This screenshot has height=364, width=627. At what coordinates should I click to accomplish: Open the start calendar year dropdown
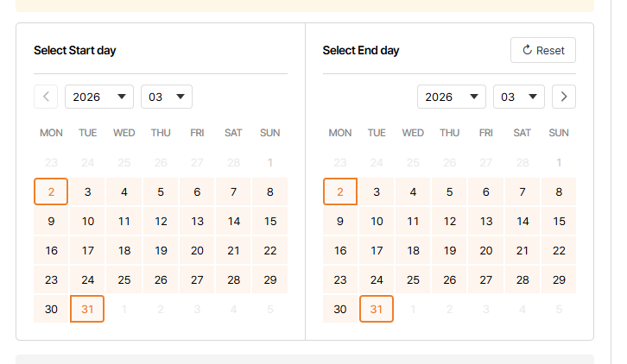tap(99, 97)
